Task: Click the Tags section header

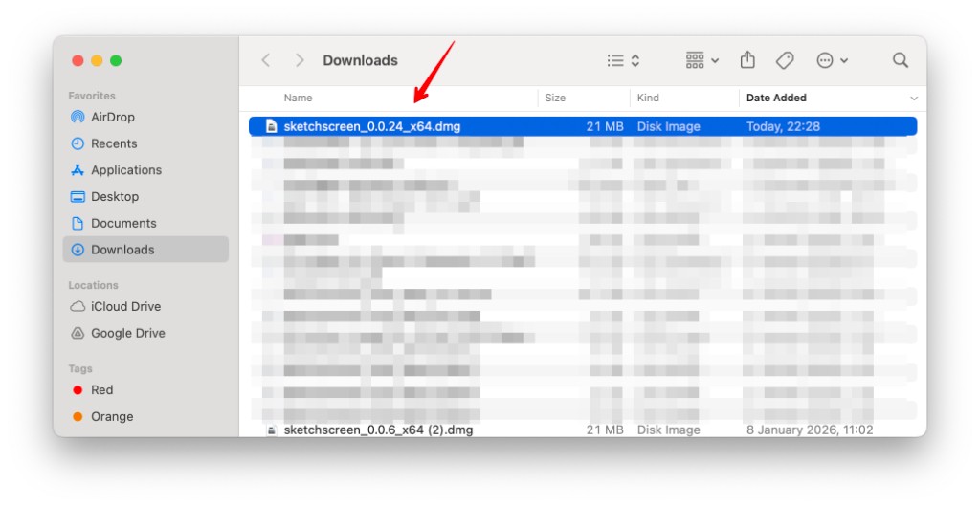Action: pos(80,369)
